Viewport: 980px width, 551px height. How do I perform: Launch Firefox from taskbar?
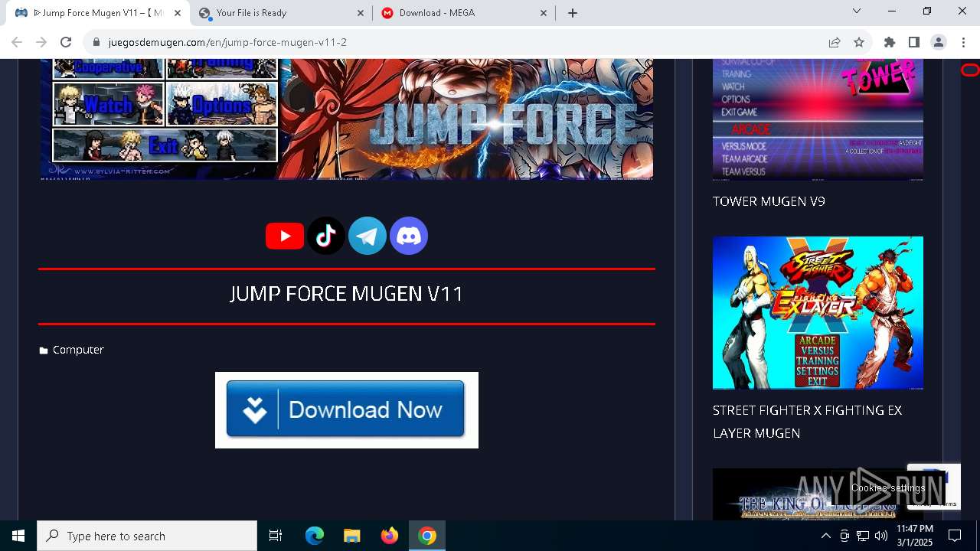click(390, 536)
